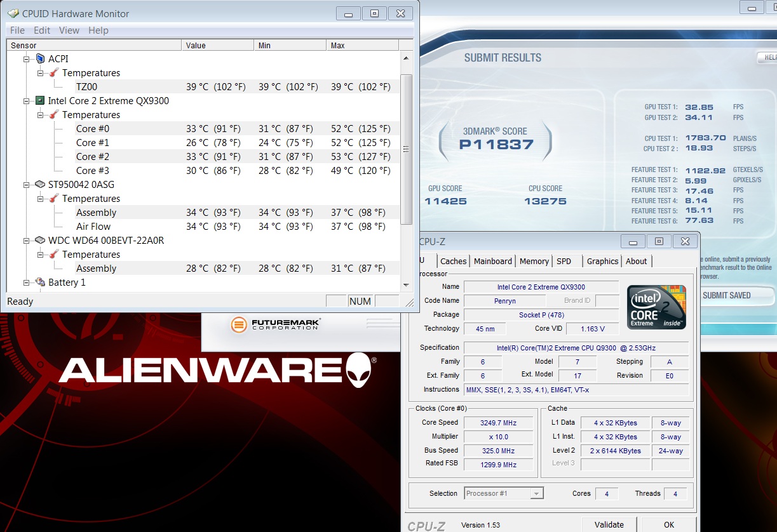Click the Core VID value 1.163 V

592,329
